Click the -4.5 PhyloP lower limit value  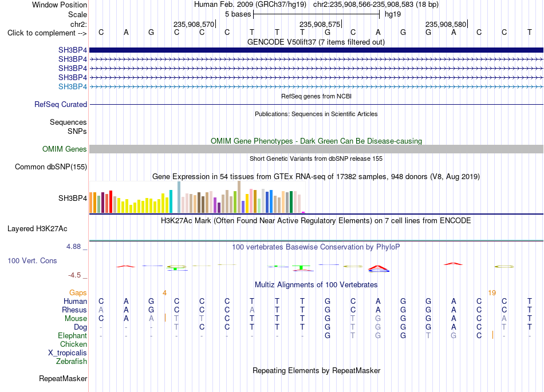tap(74, 275)
